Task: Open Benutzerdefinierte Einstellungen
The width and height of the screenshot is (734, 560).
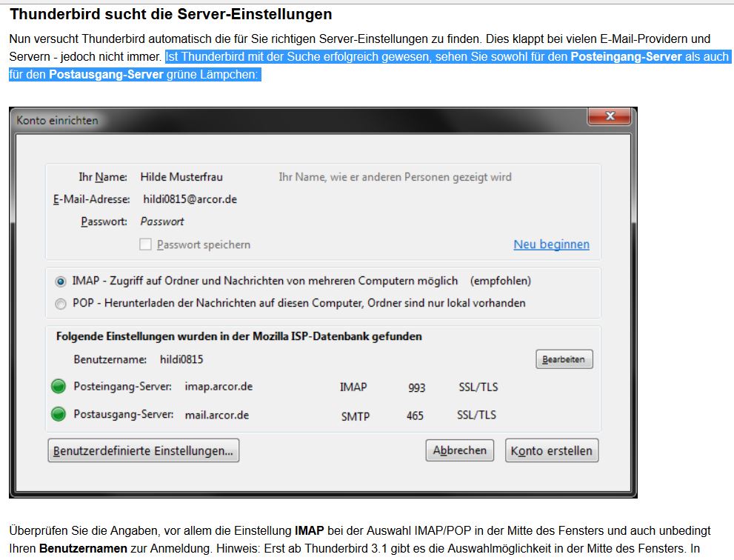Action: (x=143, y=450)
